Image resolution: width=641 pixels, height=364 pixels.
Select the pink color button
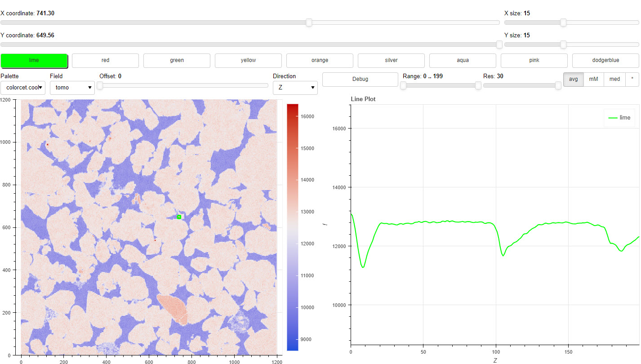tap(534, 60)
